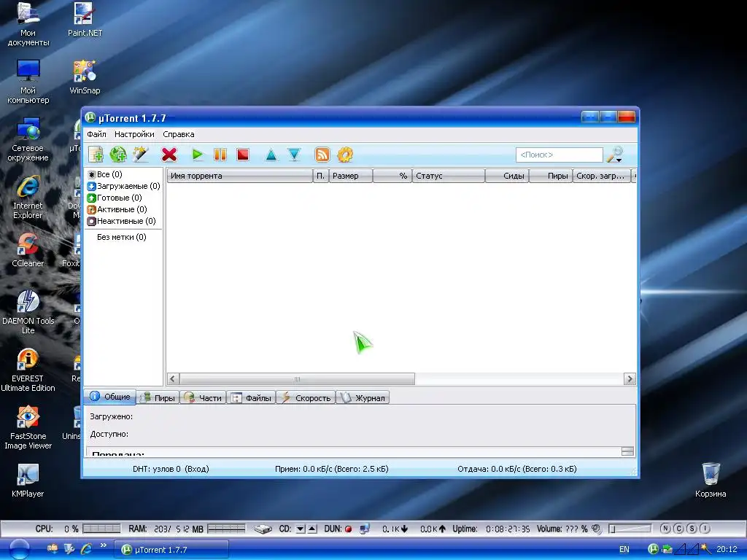Move torrent up the queue with up arrow
Viewport: 747px width, 560px height.
tap(271, 155)
